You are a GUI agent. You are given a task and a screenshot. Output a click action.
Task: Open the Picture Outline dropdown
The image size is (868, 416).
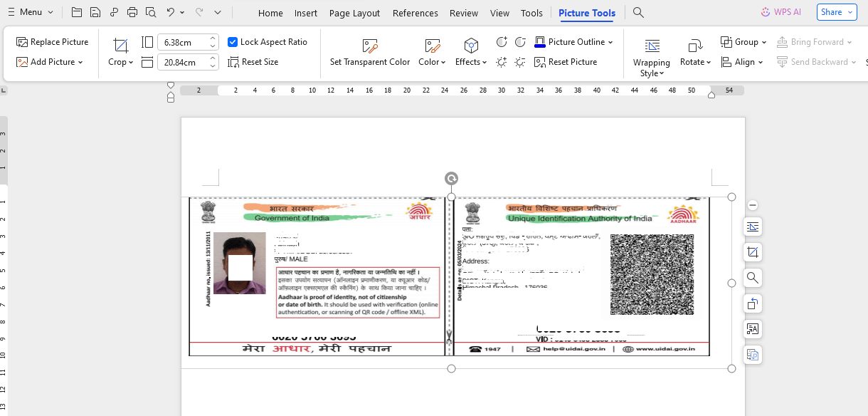click(x=610, y=42)
